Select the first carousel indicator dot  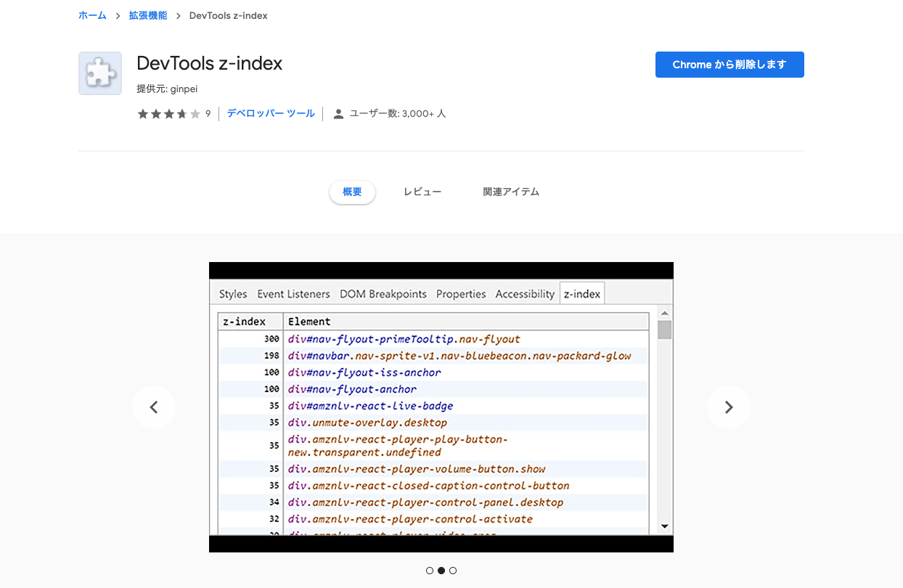(430, 571)
